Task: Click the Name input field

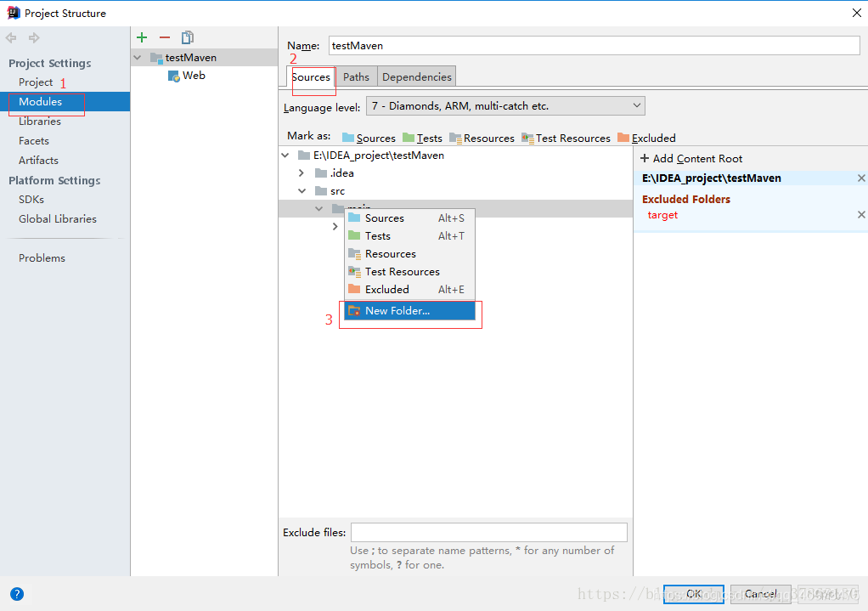Action: [x=594, y=45]
